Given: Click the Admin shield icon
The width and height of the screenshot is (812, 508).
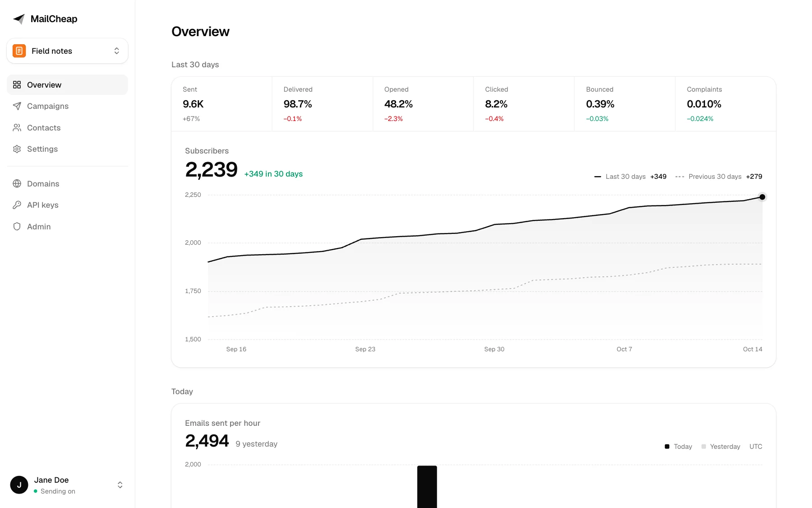Looking at the screenshot, I should coord(17,227).
